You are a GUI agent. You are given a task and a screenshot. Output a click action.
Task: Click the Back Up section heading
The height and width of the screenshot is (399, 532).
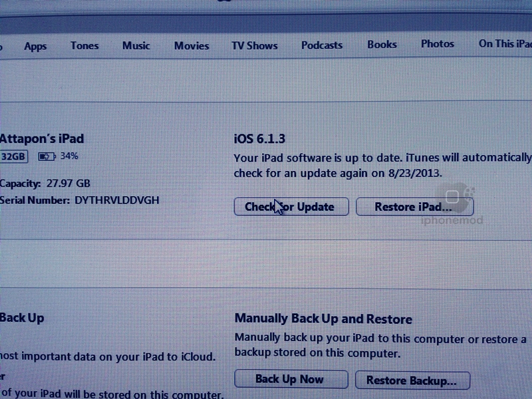pyautogui.click(x=22, y=318)
